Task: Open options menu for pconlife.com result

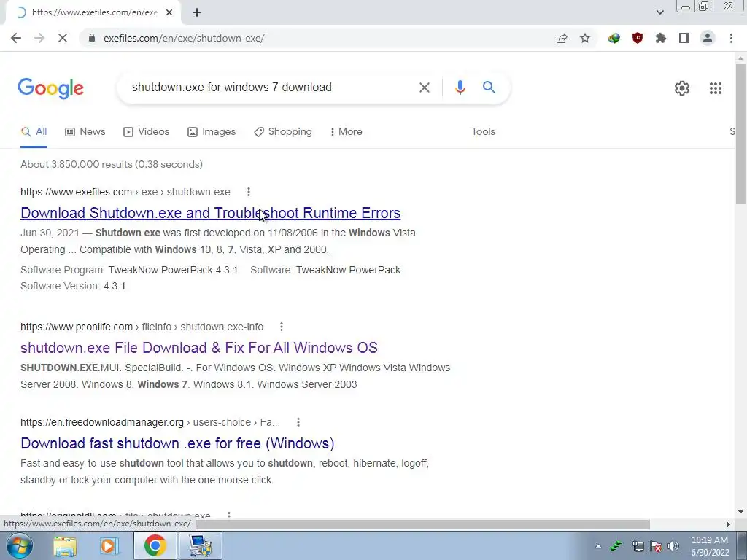Action: [x=282, y=327]
